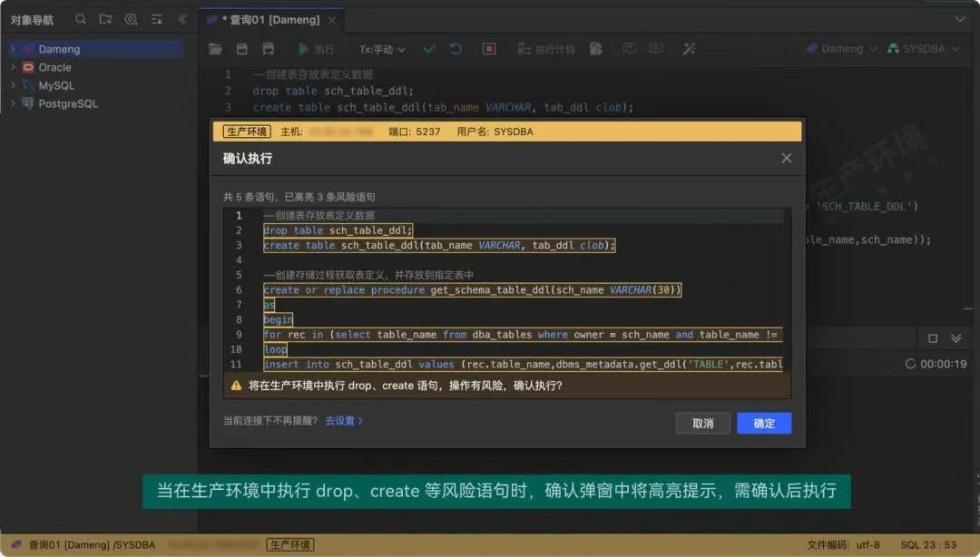Click the warning triangle icon in dialog

[236, 386]
